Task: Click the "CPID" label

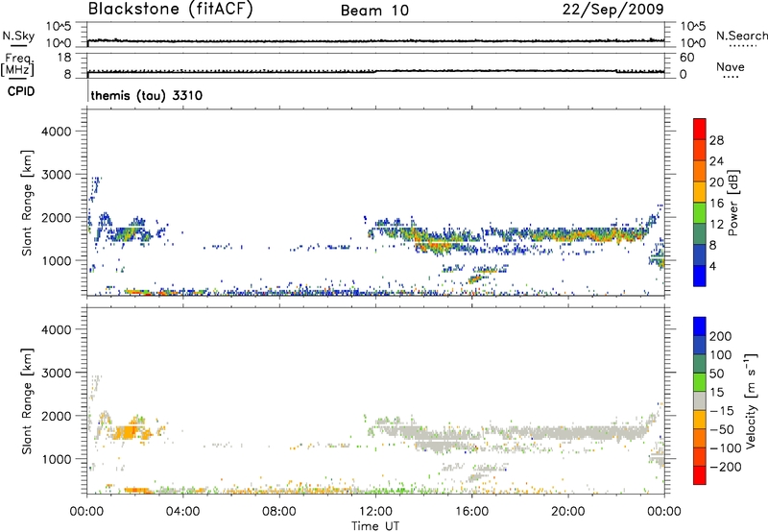Action: (21, 91)
